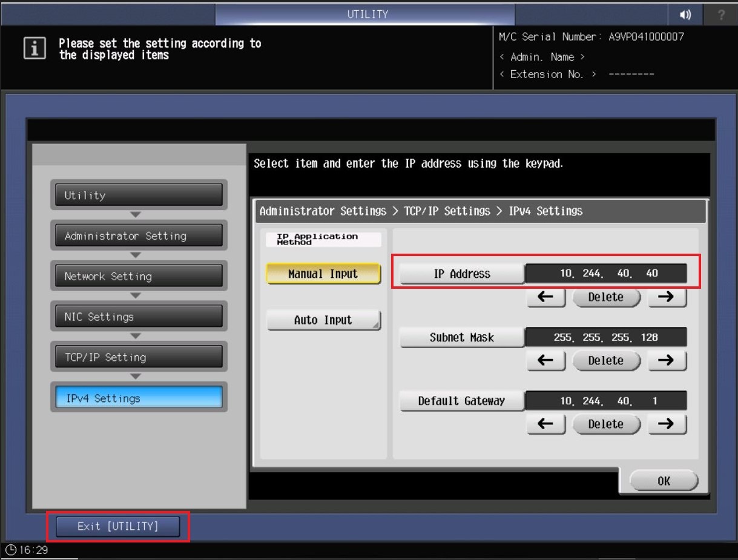Select Auto Input IP method
Image resolution: width=738 pixels, height=560 pixels.
[x=323, y=320]
